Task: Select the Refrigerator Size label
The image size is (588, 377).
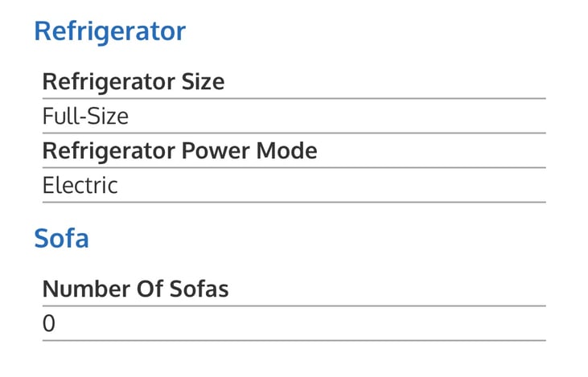Action: [134, 82]
